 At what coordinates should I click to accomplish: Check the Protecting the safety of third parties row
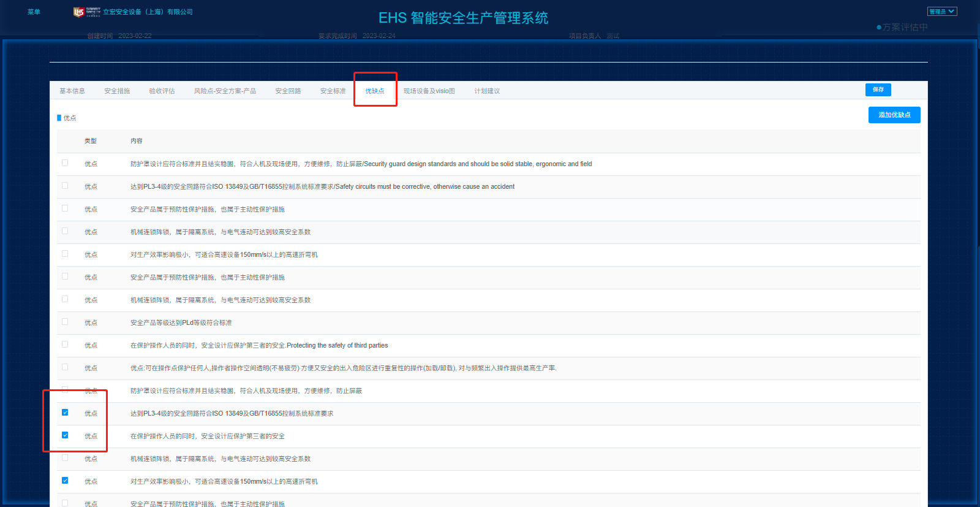pos(65,345)
